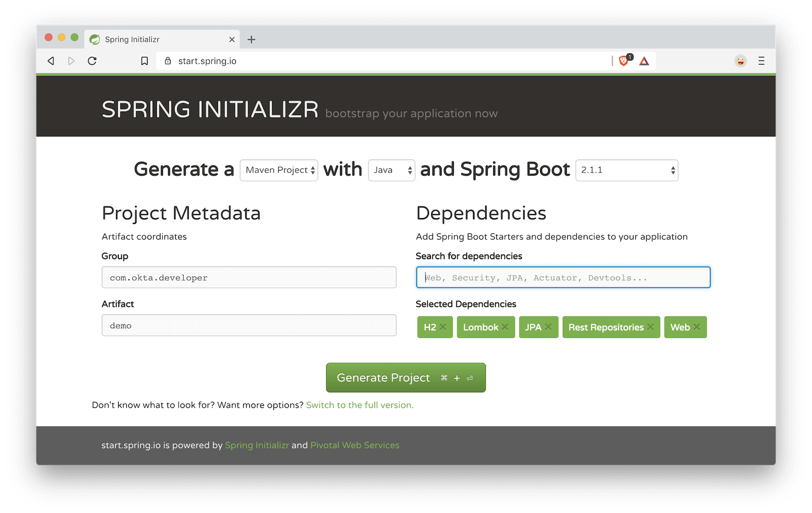This screenshot has width=812, height=513.
Task: Click the browser forward arrow
Action: click(71, 61)
